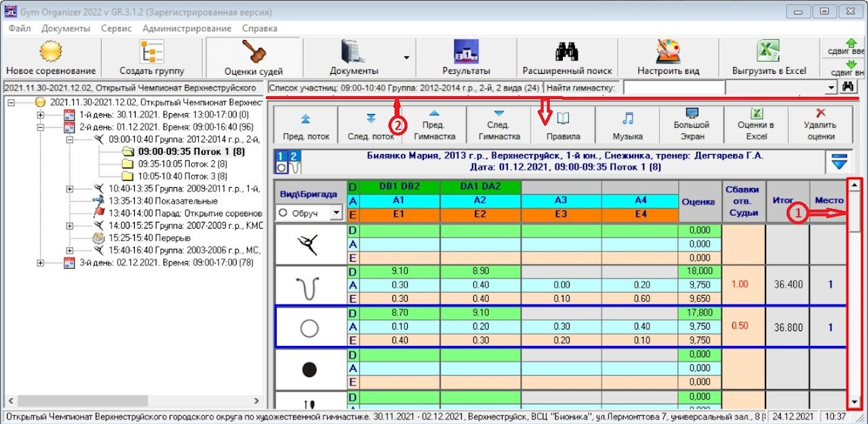Open Настроить вид palette icon

pos(668,53)
